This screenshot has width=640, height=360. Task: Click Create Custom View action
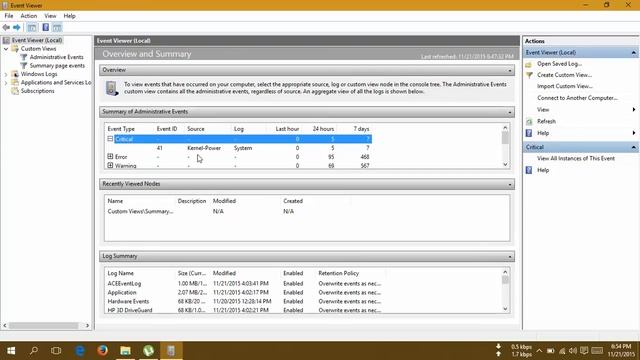[564, 75]
